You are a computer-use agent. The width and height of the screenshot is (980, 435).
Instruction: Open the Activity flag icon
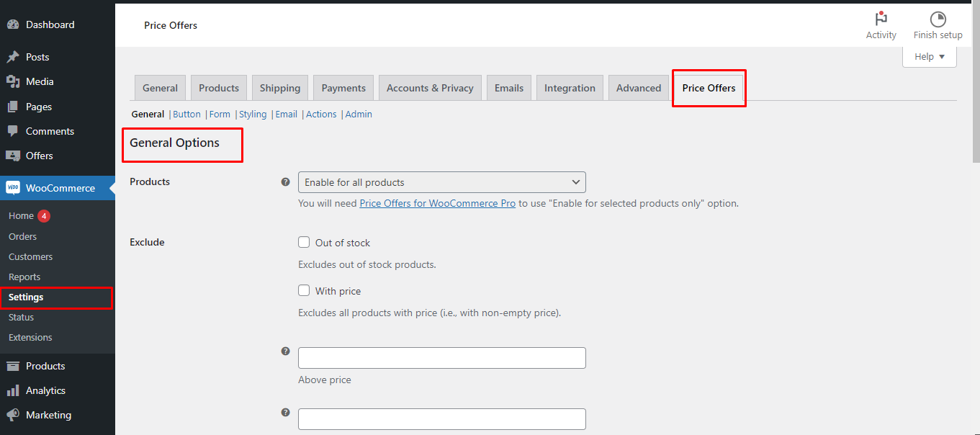[x=881, y=19]
